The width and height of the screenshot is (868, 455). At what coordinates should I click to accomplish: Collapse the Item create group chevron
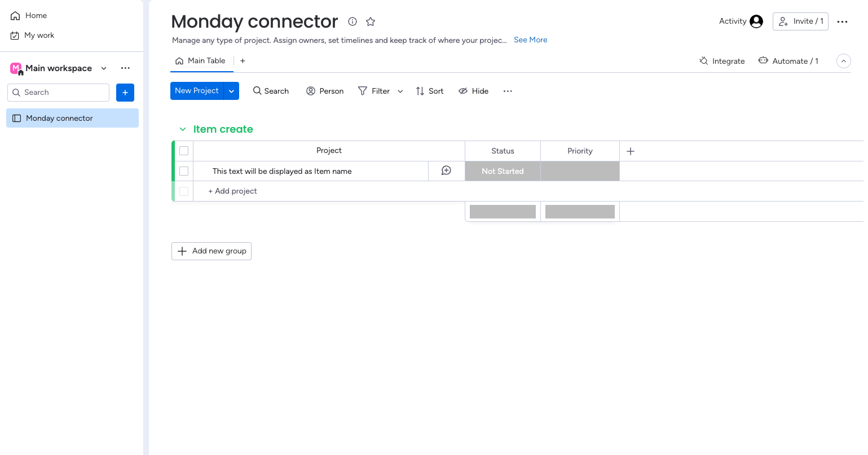[x=183, y=129]
